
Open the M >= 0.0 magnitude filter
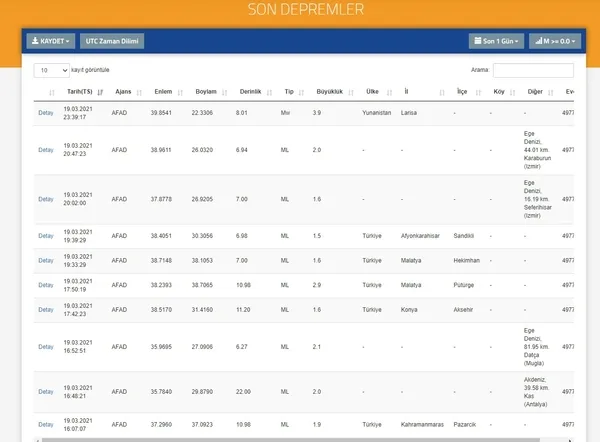point(554,41)
